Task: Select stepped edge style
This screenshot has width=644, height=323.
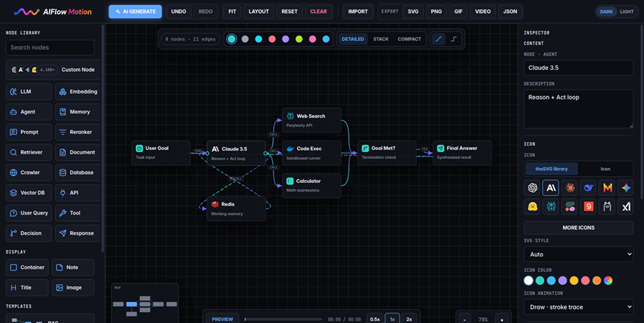Action: pyautogui.click(x=453, y=39)
